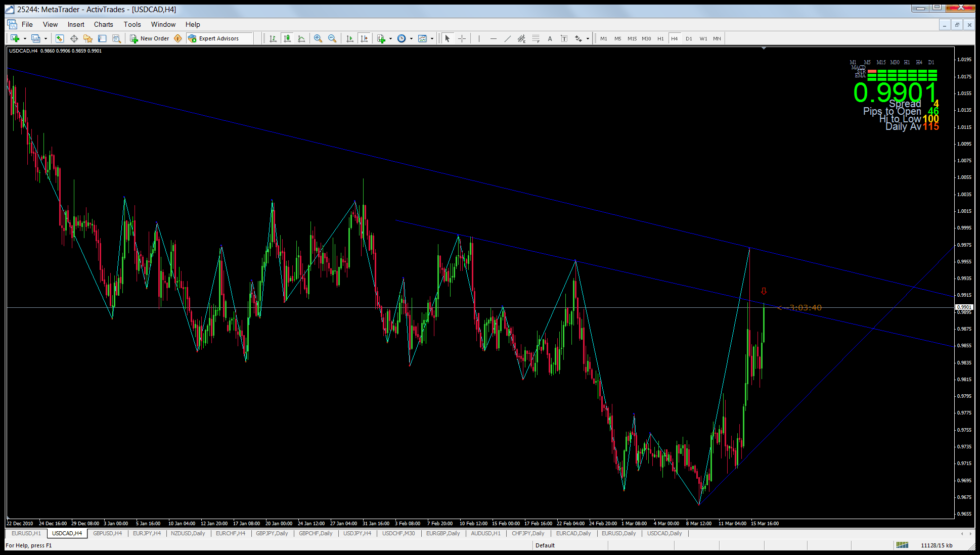The height and width of the screenshot is (555, 980).
Task: Select the Draw Trendline tool
Action: coord(507,38)
